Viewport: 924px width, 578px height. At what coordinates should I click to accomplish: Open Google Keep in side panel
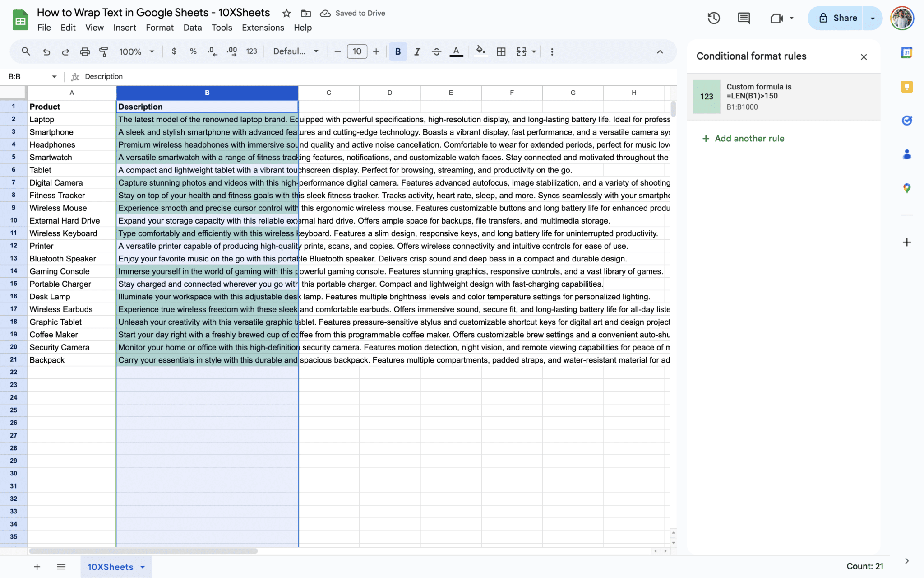click(x=906, y=87)
